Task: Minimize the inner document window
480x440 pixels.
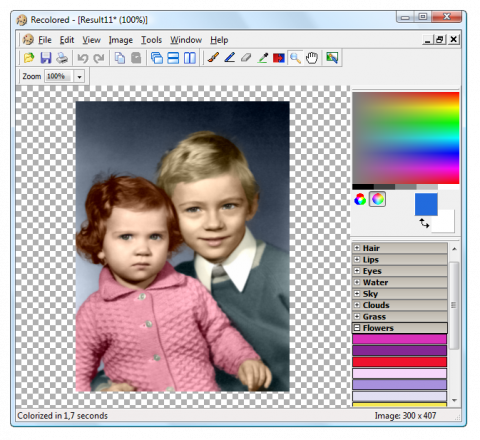Action: click(427, 40)
